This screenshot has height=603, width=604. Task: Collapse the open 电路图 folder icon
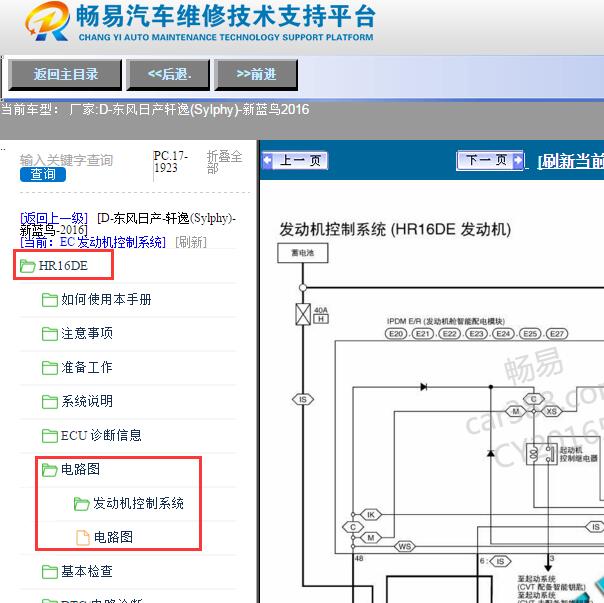click(x=50, y=470)
